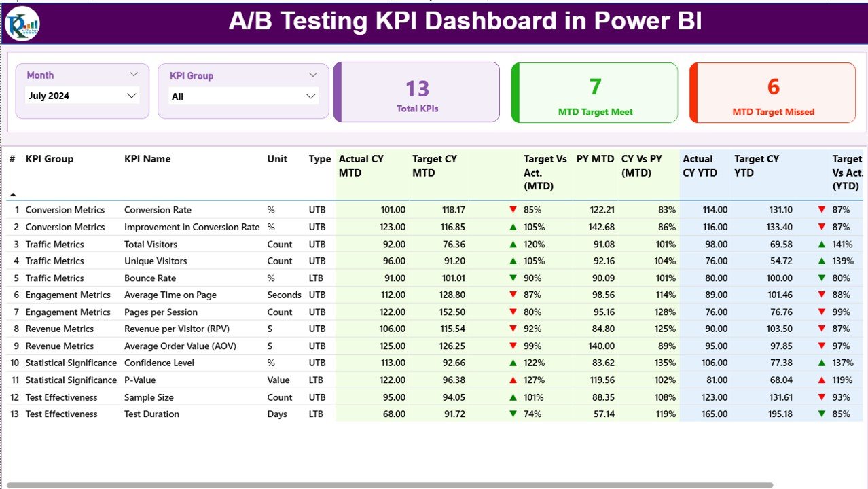Click the green down indicator on Bounce Rate row
The height and width of the screenshot is (489, 868).
click(x=513, y=278)
